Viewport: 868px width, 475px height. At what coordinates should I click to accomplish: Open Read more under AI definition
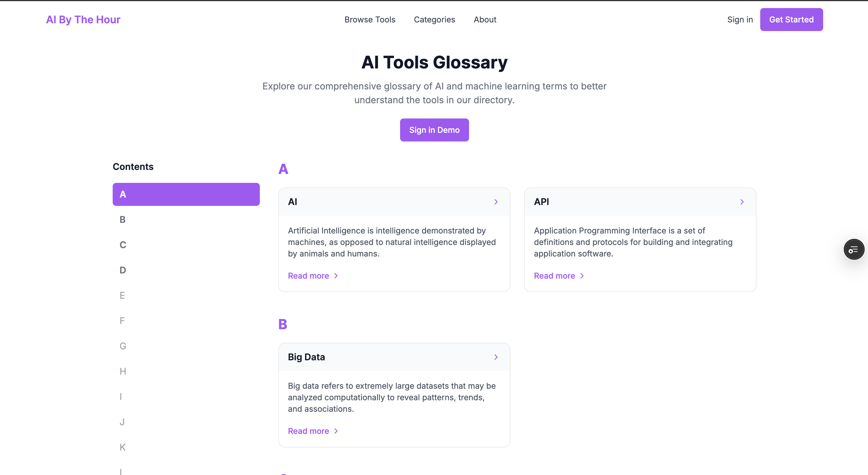pyautogui.click(x=312, y=276)
